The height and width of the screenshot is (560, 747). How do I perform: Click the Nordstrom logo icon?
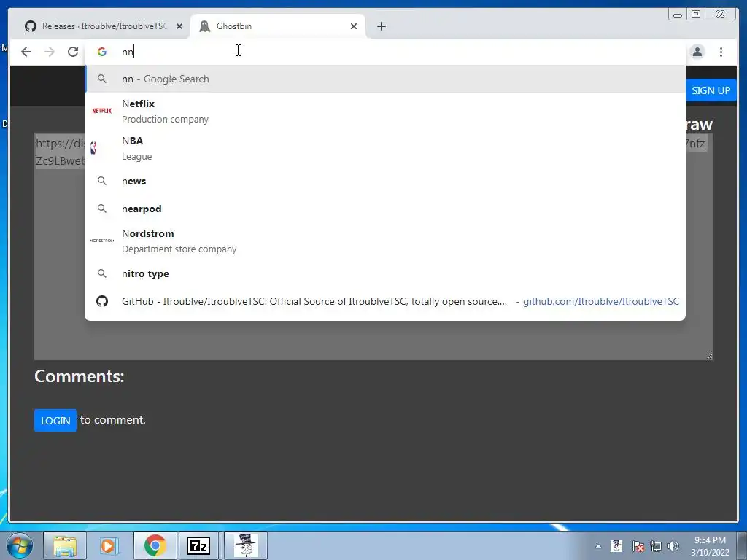pos(102,241)
